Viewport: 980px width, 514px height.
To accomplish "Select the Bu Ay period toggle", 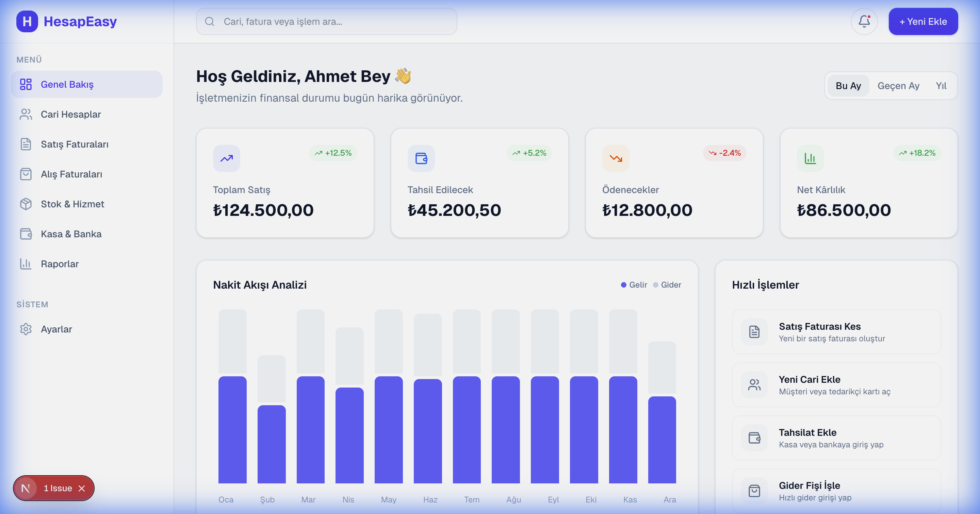I will coord(848,86).
